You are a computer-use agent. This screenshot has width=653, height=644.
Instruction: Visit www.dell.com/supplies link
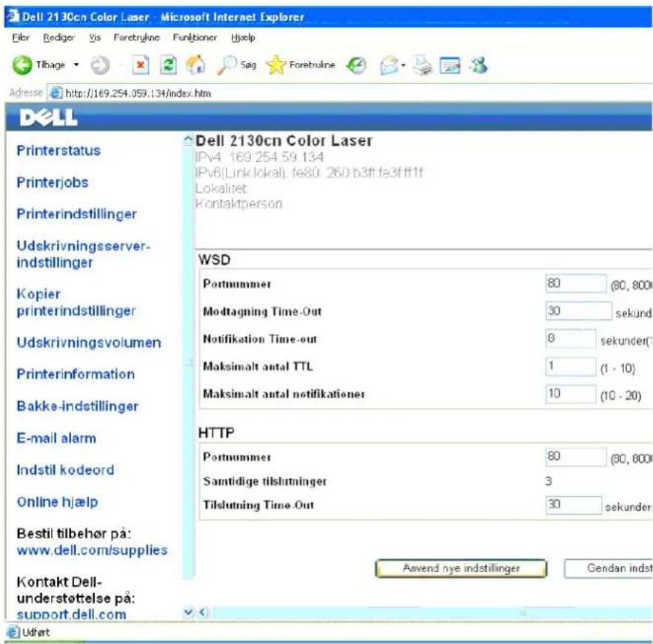[x=92, y=550]
